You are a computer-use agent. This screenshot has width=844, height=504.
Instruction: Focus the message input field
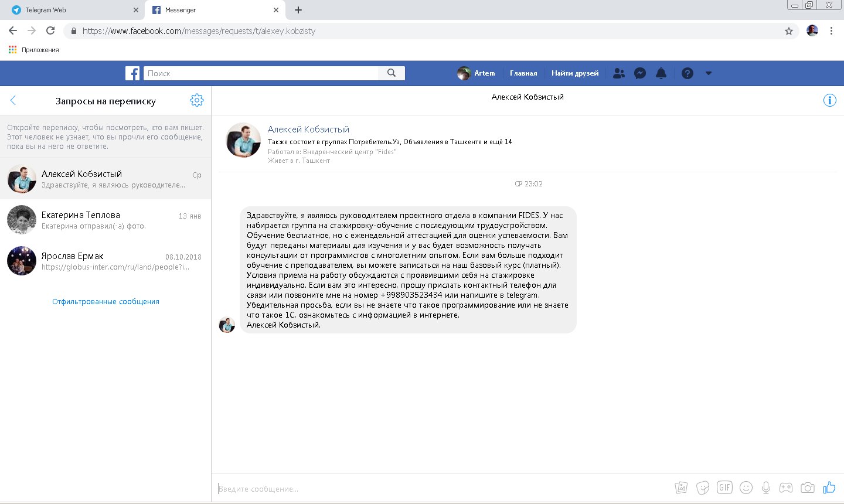coord(443,488)
